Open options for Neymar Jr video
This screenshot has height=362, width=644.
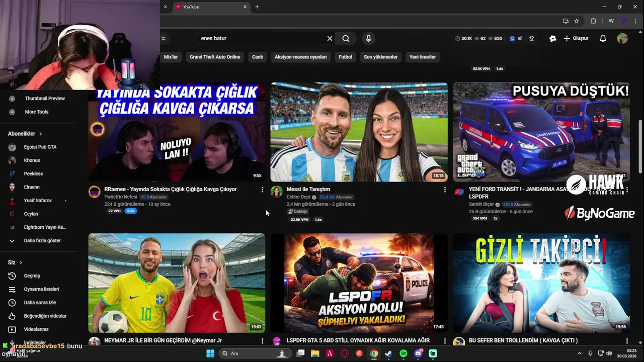click(262, 341)
